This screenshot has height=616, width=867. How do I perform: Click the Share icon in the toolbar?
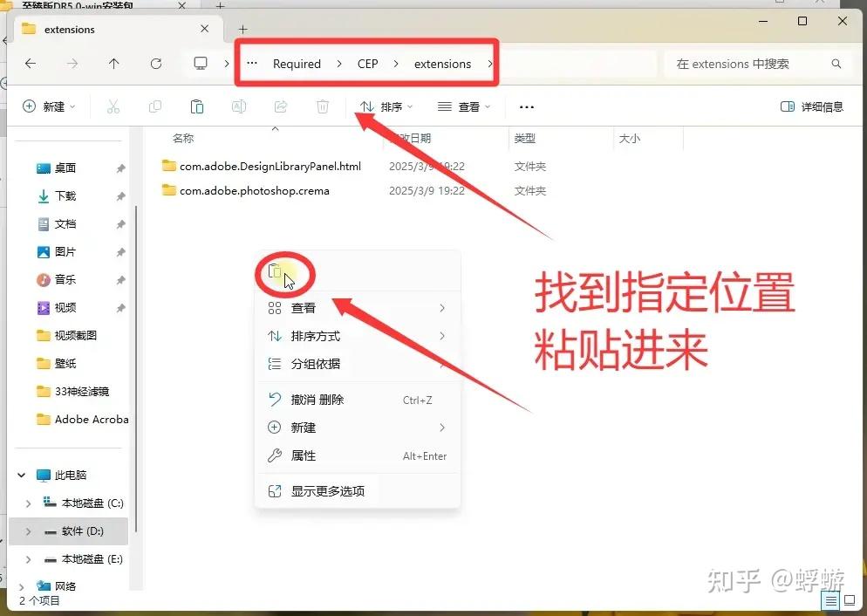[x=281, y=106]
